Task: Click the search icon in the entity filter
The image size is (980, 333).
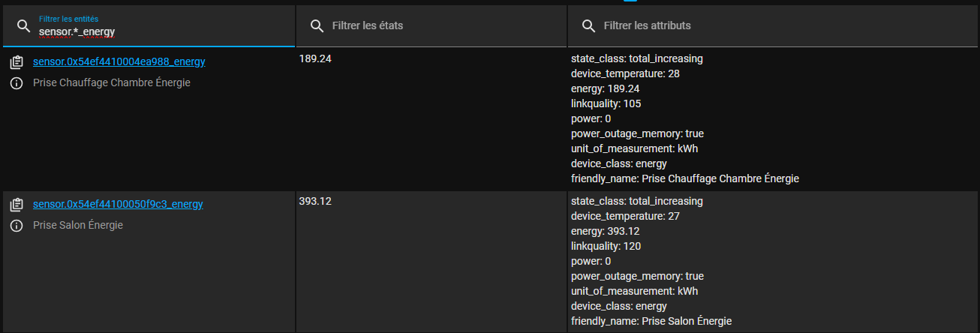Action: pos(23,26)
